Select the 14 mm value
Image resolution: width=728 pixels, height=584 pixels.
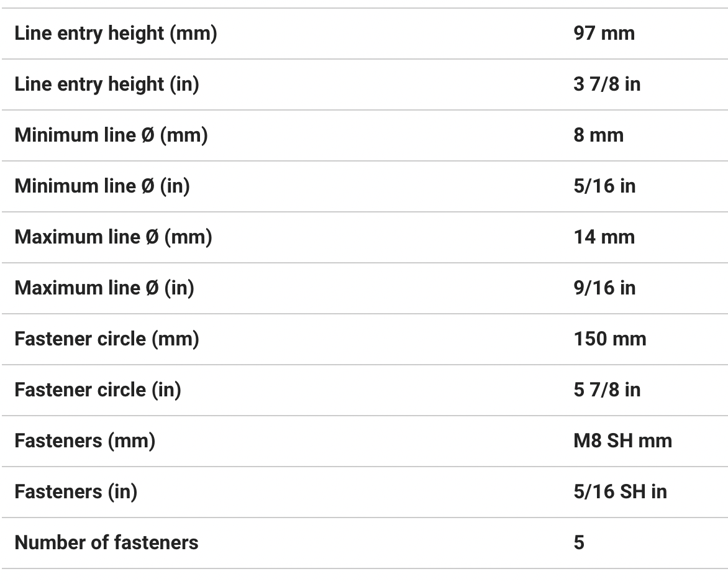click(x=604, y=237)
